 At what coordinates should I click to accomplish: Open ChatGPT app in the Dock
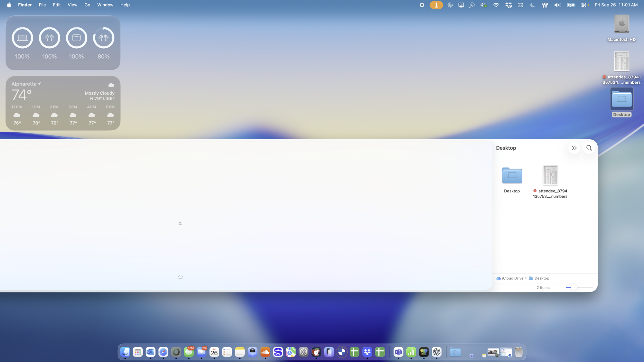point(437,352)
